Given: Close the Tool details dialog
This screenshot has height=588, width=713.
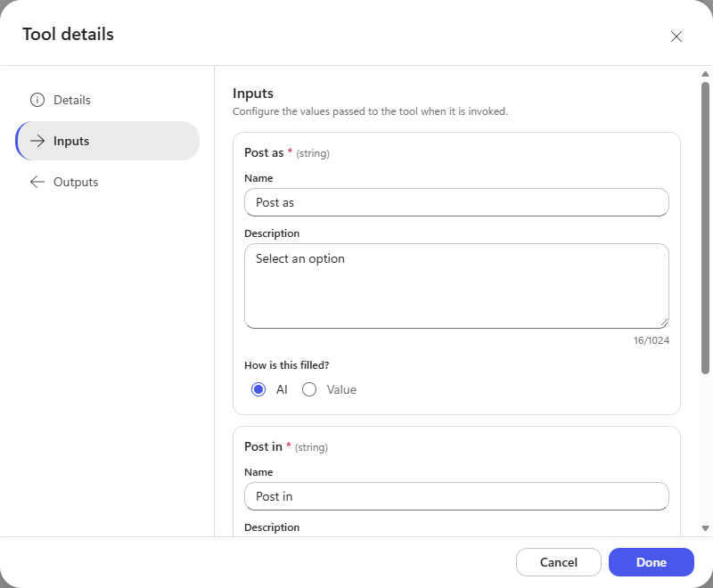Looking at the screenshot, I should tap(676, 37).
